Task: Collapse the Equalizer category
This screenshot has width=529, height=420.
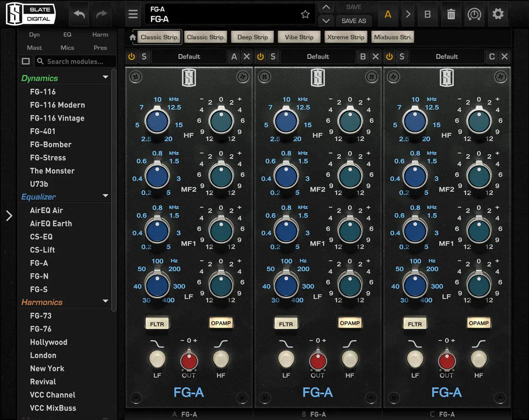Action: click(x=105, y=196)
